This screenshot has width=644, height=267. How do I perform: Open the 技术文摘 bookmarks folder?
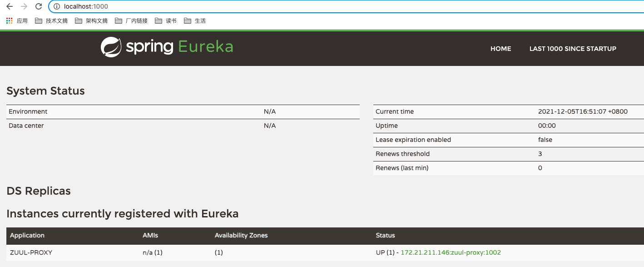51,21
